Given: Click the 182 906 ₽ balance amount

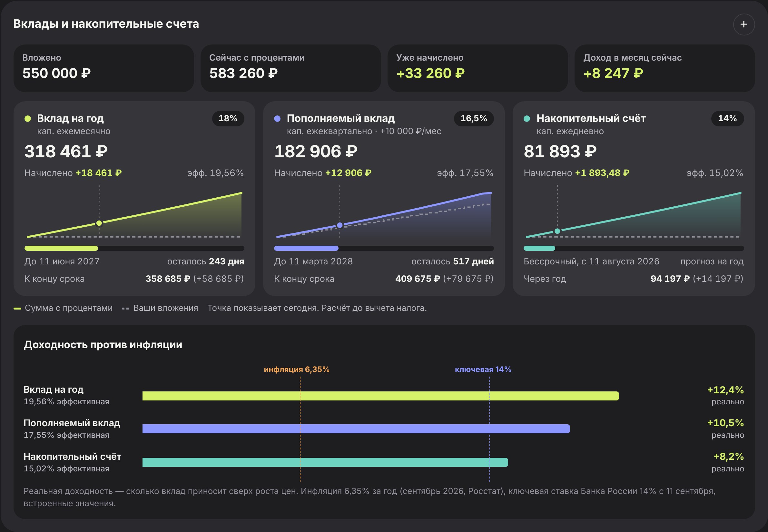Looking at the screenshot, I should pyautogui.click(x=316, y=151).
